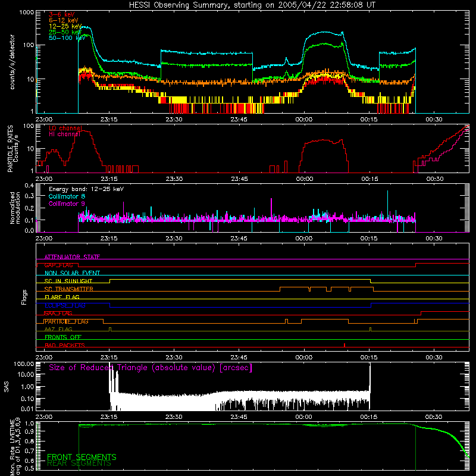Click the BAD_PACKETS flag label
Viewport: 476px width, 476px height.
coord(65,345)
